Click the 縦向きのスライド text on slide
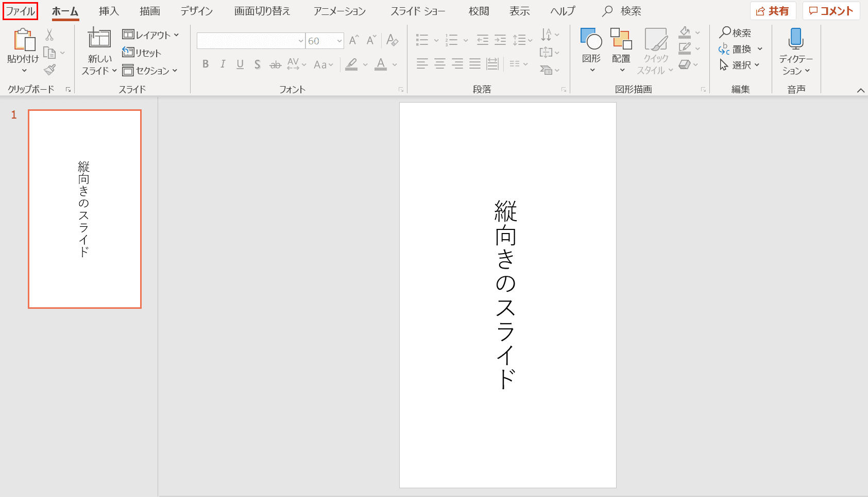 [x=505, y=294]
